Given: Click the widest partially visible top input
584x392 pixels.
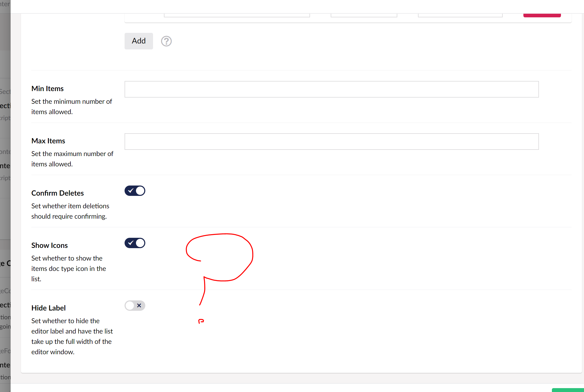Looking at the screenshot, I should (x=237, y=15).
